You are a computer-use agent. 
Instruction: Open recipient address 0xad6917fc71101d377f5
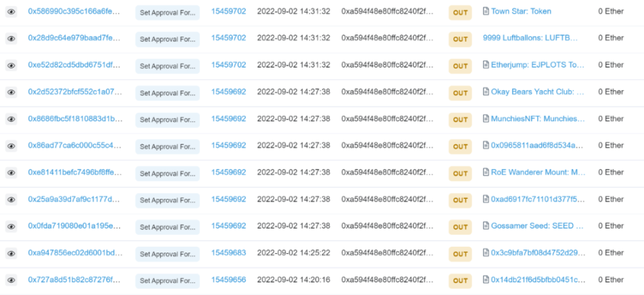pyautogui.click(x=537, y=200)
